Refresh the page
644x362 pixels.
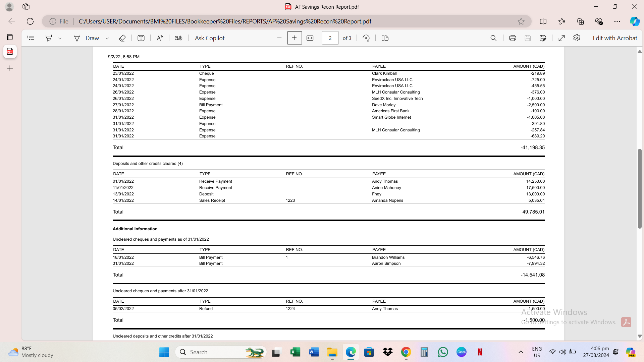click(30, 21)
